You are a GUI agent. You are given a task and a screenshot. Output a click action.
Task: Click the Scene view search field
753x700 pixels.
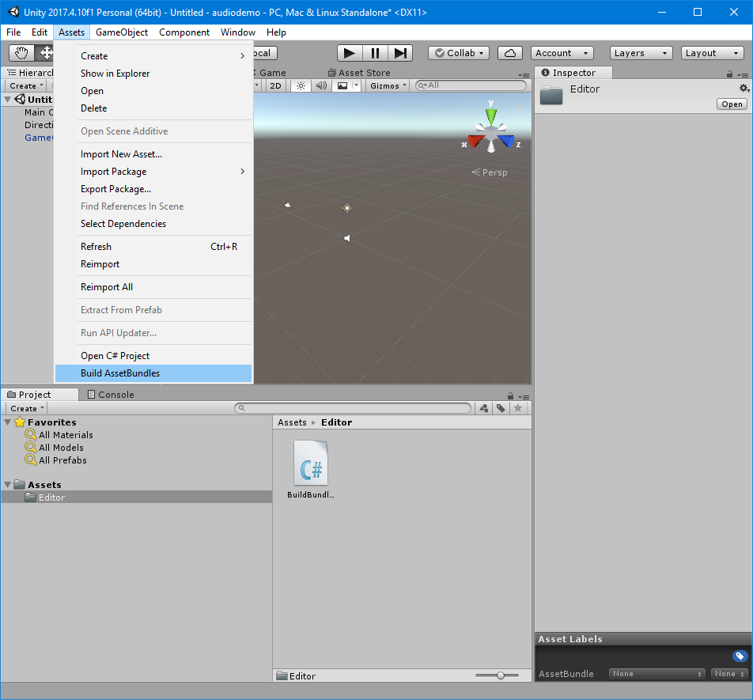click(471, 85)
